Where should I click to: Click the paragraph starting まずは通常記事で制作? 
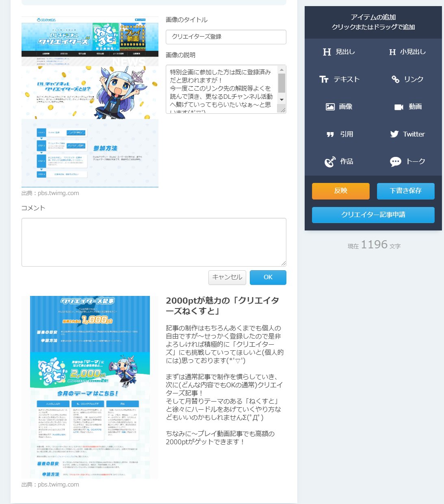pos(224,397)
